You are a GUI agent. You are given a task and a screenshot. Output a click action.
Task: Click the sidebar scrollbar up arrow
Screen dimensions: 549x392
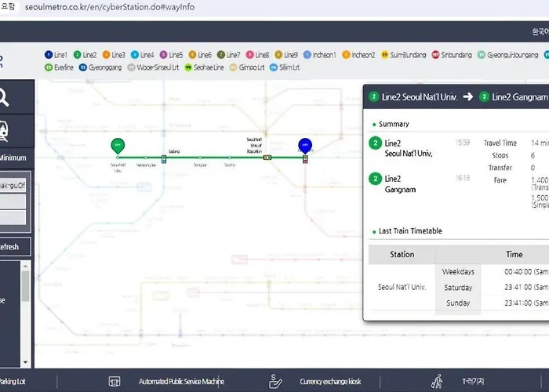25,266
